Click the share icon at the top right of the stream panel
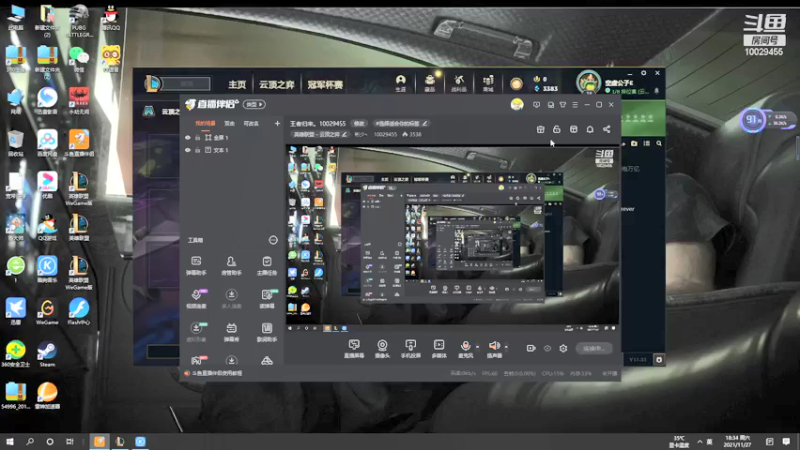The width and height of the screenshot is (800, 450). coord(607,129)
